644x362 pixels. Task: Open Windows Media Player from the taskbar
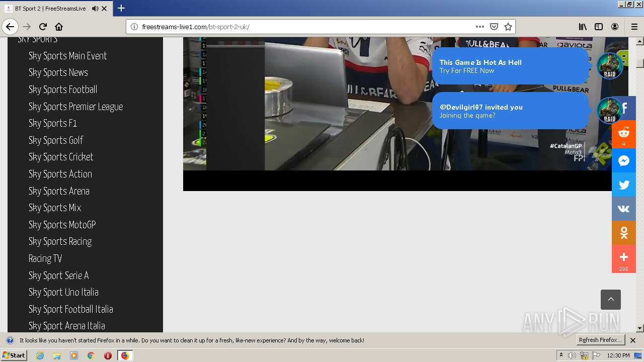point(74,355)
